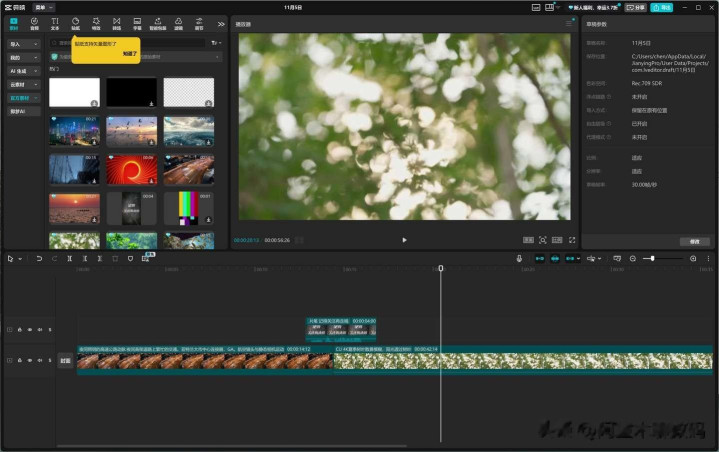
Task: Select the 素材 media tab
Action: click(14, 23)
